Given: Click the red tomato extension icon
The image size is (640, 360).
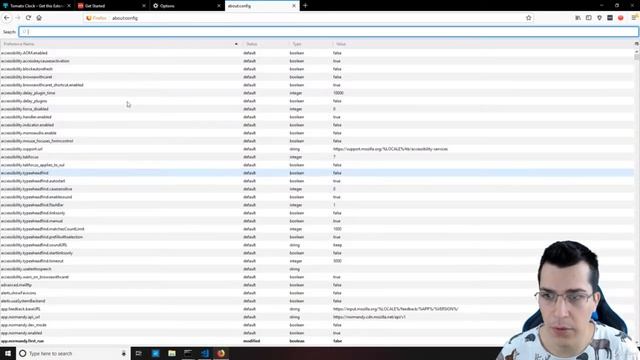Looking at the screenshot, I should click(x=620, y=18).
